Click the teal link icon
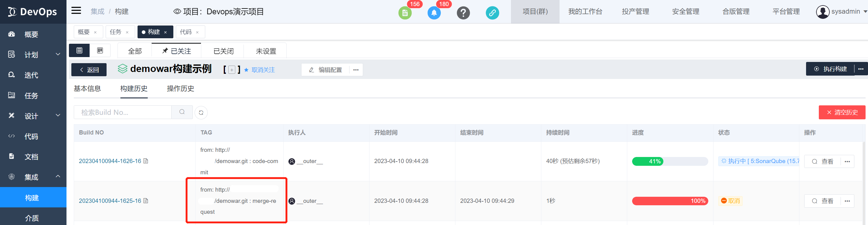 tap(492, 13)
